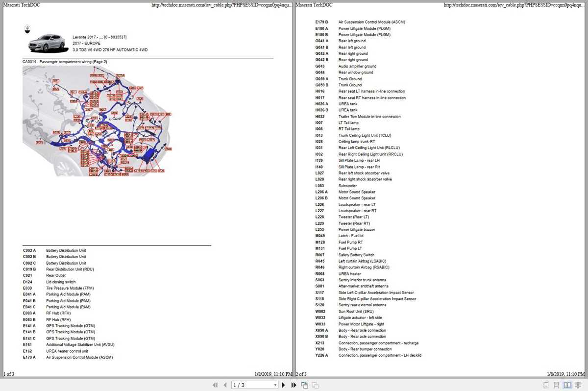Select 'Sill Plate Lamp - rear LH' entry
The image size is (588, 391).
(359, 161)
